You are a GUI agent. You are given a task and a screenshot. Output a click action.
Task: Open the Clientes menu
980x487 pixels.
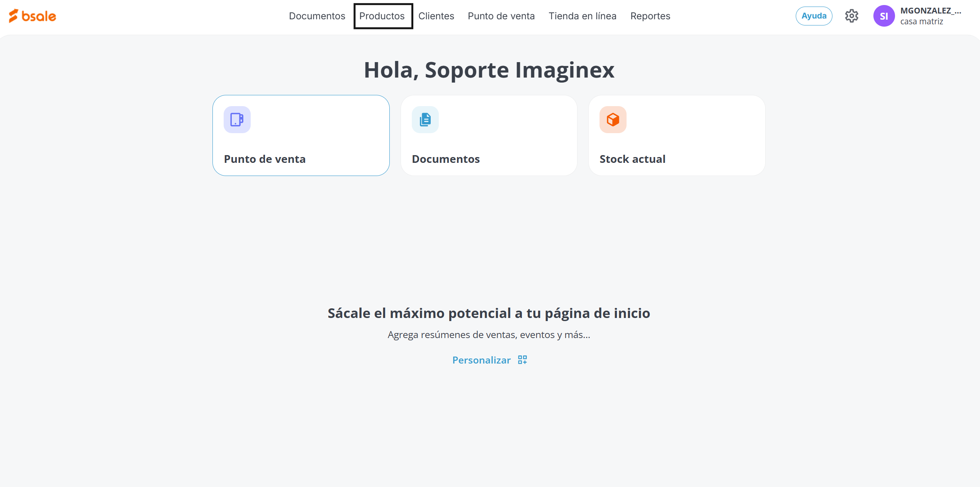point(436,16)
